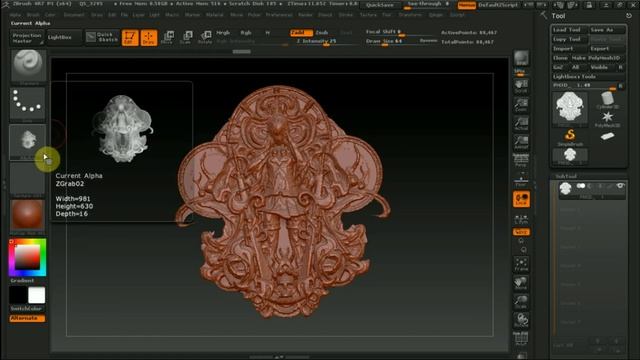Select the Scale transform icon in top shelf
The image size is (640, 360).
point(186,37)
